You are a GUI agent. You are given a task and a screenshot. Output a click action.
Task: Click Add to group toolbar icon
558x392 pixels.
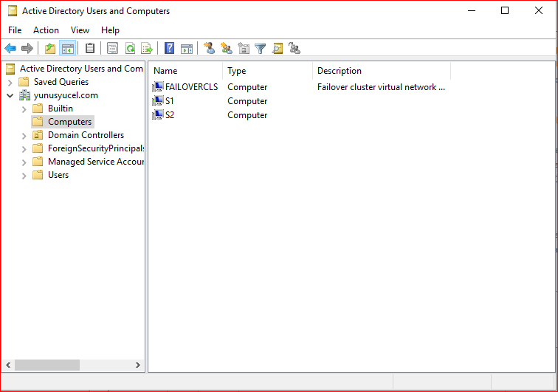click(x=294, y=48)
